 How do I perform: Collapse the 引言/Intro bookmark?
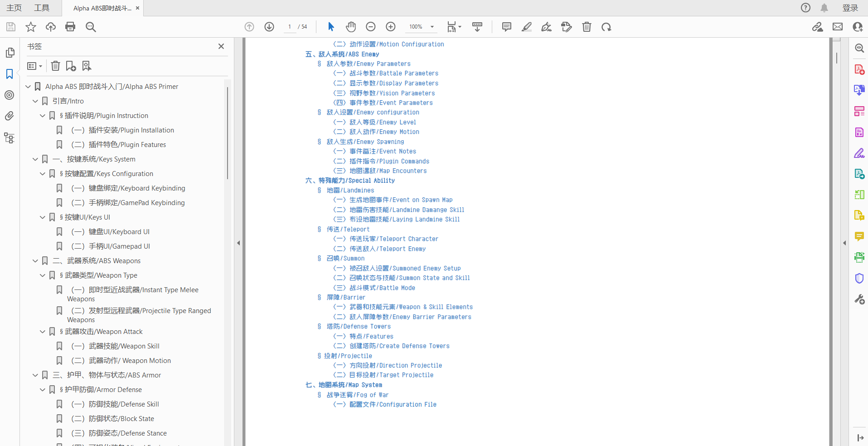(35, 101)
